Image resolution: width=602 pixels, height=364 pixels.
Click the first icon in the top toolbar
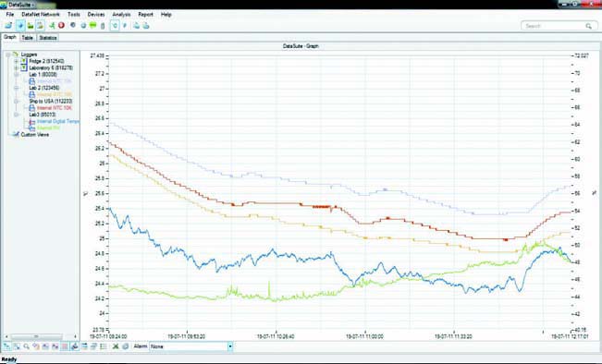pyautogui.click(x=8, y=26)
